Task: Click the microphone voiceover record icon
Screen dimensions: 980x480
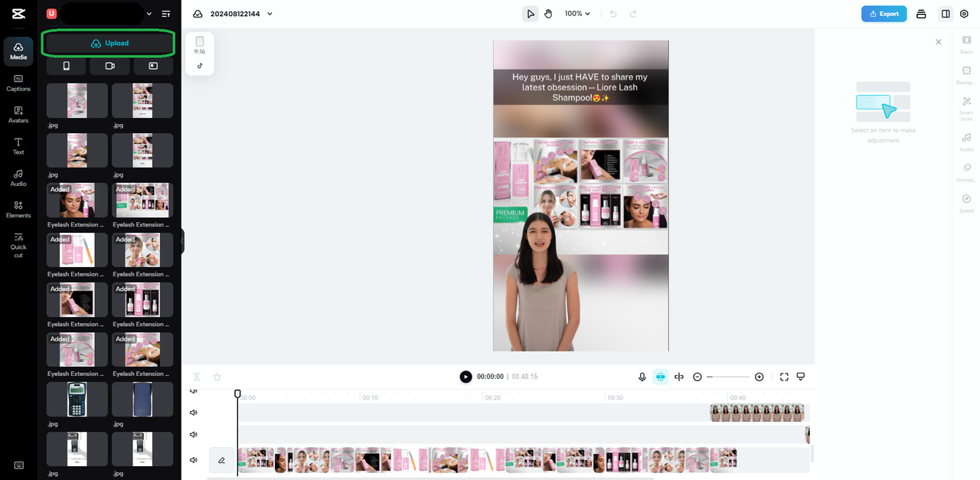Action: (x=642, y=377)
